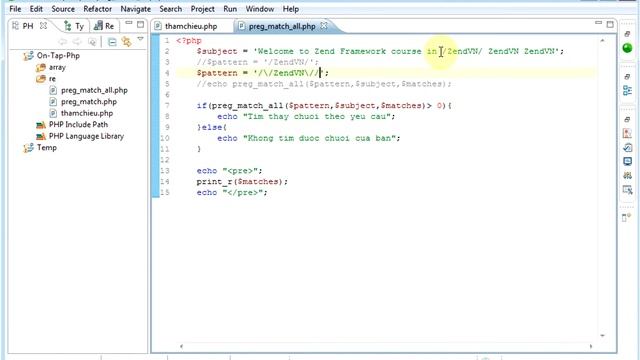Minimize the editor area

point(598,23)
